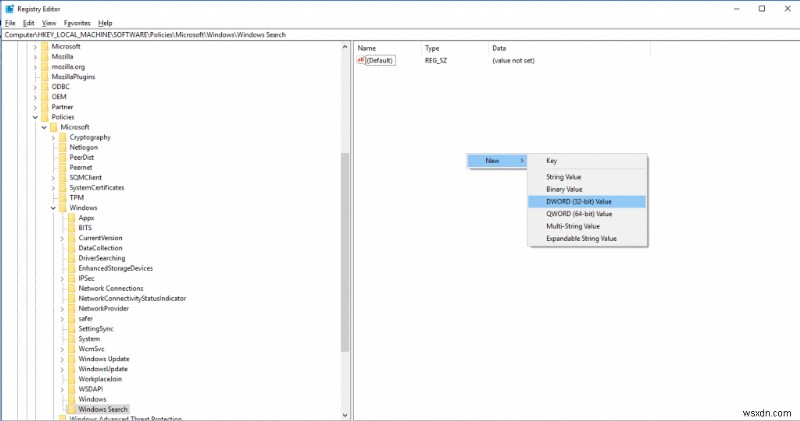This screenshot has height=421, width=800.
Task: Select the Windows Search key
Action: tap(103, 409)
